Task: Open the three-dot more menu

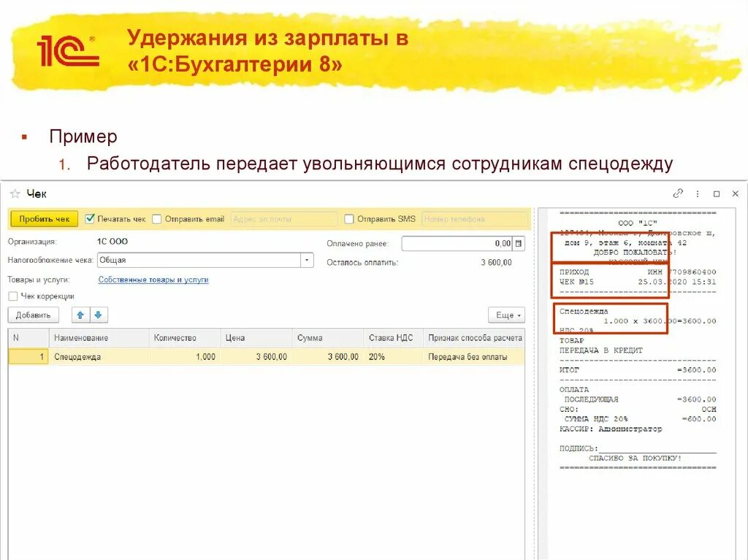Action: coord(698,193)
